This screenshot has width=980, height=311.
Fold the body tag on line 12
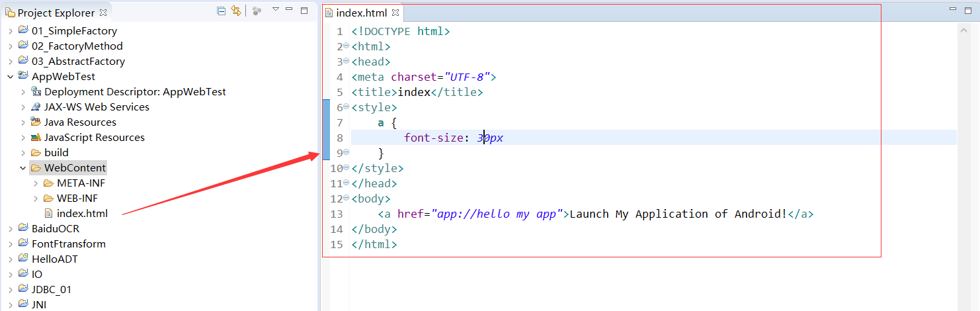346,199
